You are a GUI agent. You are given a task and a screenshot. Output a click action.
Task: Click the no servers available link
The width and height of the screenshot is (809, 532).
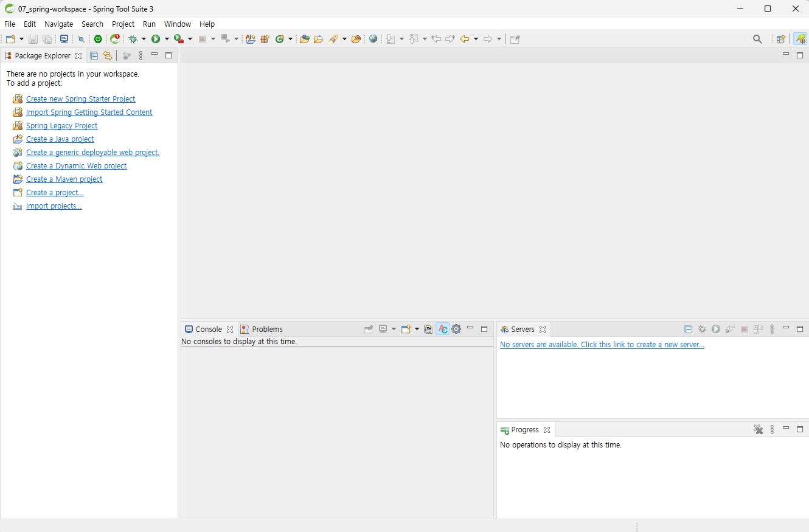tap(602, 344)
